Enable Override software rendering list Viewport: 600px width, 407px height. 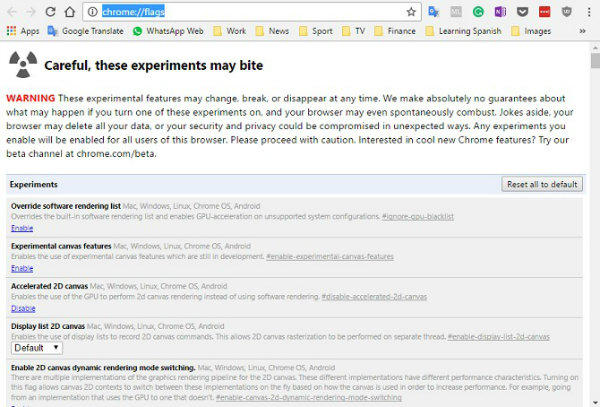[22, 228]
